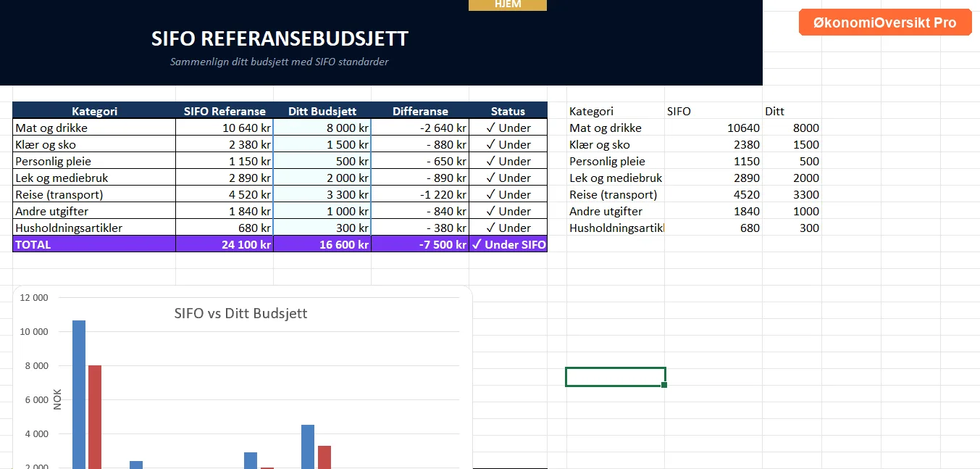Click the tallest blue chart bar
The image size is (980, 469).
[79, 394]
